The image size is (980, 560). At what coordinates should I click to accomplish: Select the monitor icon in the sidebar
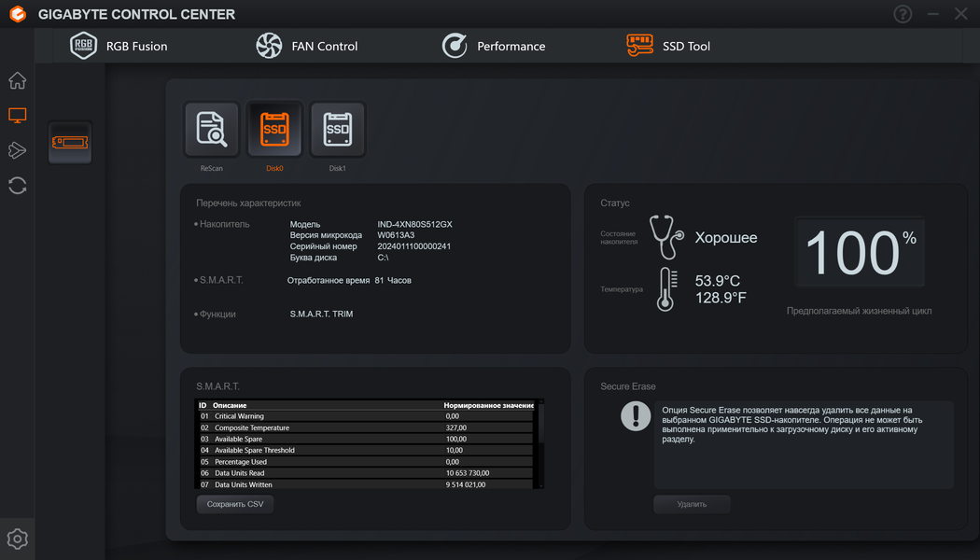point(18,115)
